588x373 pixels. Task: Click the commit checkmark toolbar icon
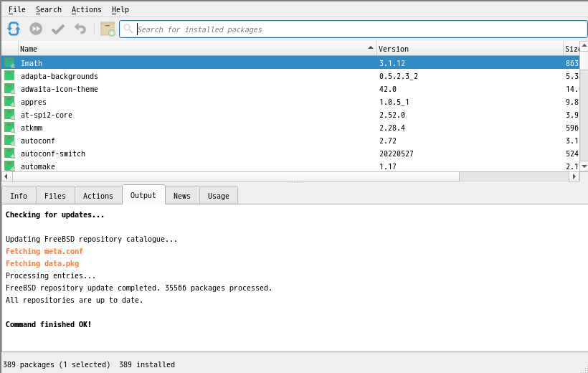58,29
